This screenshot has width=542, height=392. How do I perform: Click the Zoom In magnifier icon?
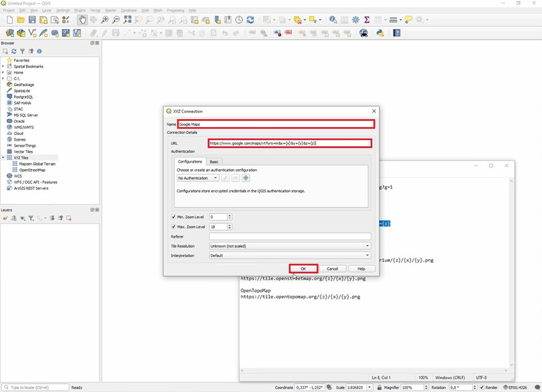[x=105, y=20]
